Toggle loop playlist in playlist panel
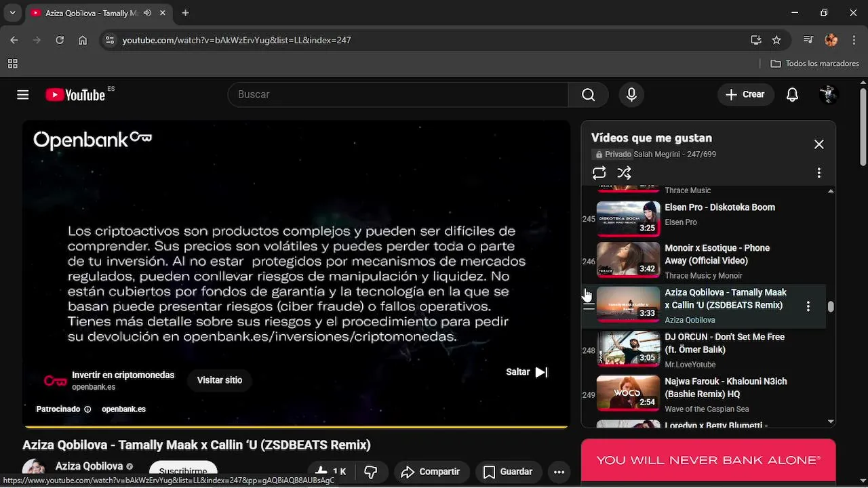The image size is (868, 488). tap(599, 173)
